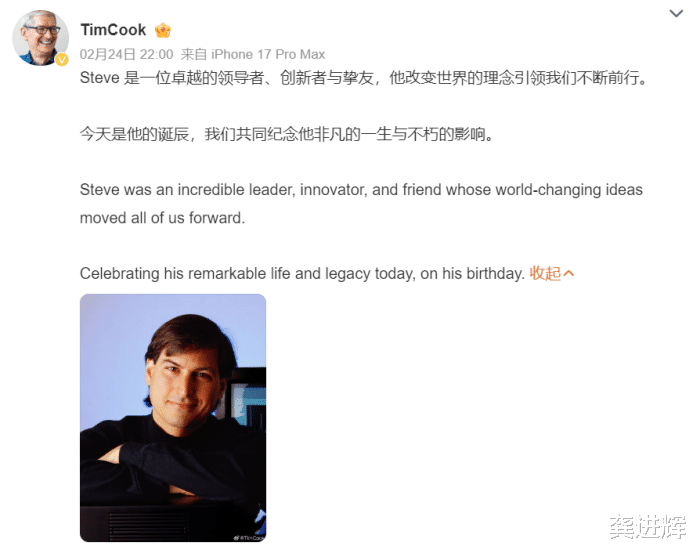Click the 来自 source label

tap(193, 54)
